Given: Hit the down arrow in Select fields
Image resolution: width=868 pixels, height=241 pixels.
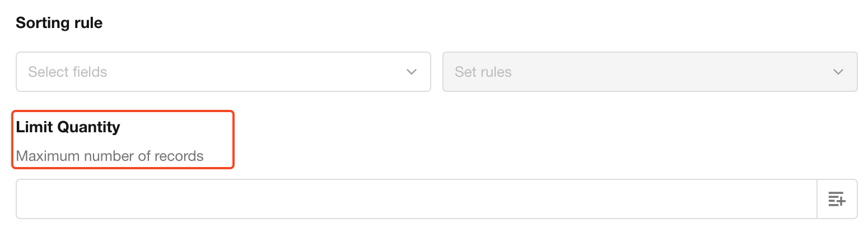Looking at the screenshot, I should tap(412, 72).
